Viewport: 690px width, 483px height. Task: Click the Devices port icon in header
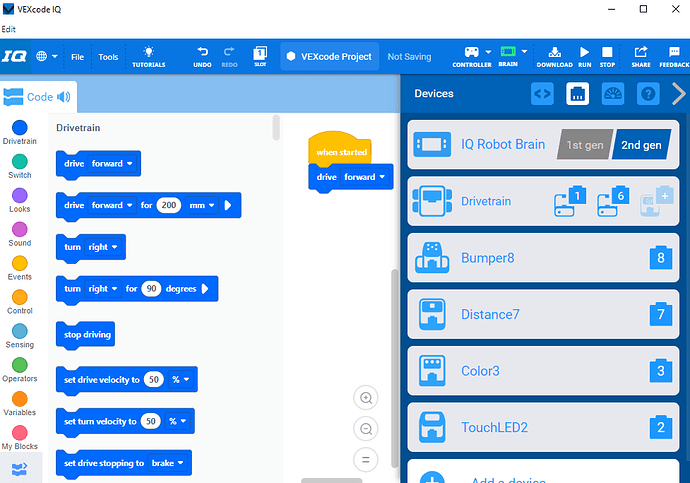pos(577,94)
